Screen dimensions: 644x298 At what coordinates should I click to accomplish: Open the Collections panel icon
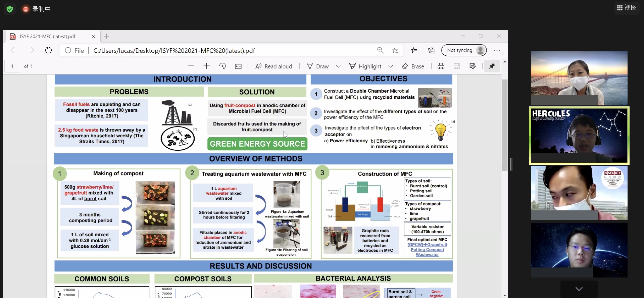click(431, 50)
